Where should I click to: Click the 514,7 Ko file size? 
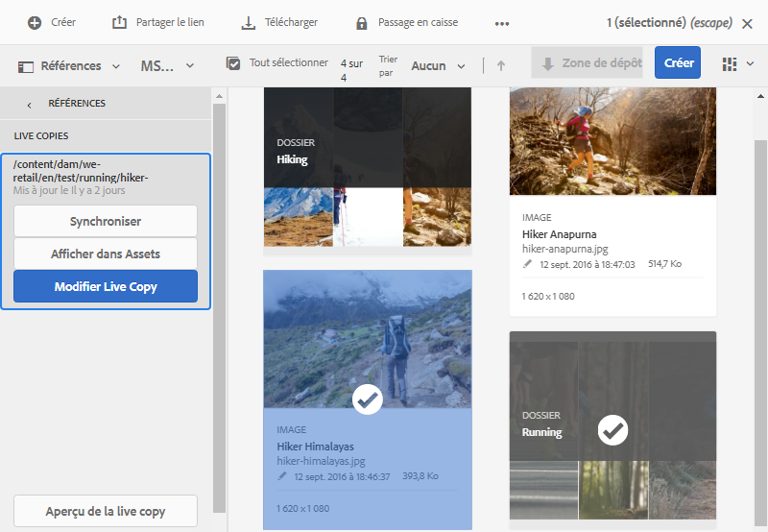664,263
